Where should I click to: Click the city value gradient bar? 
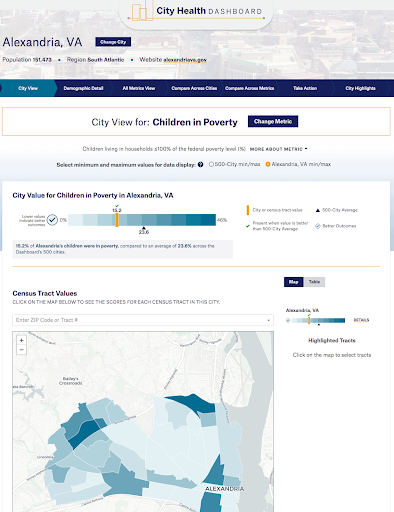142,220
